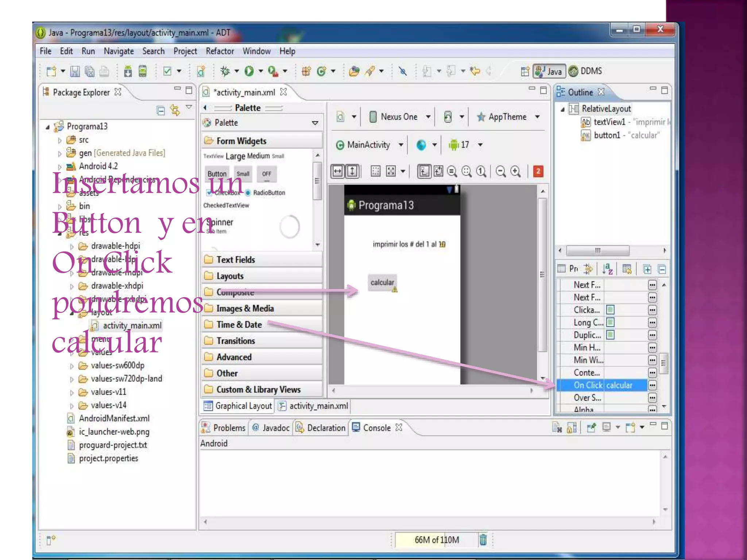Click Zoom Out magnifier in layout toolbar
747x560 pixels.
[501, 171]
